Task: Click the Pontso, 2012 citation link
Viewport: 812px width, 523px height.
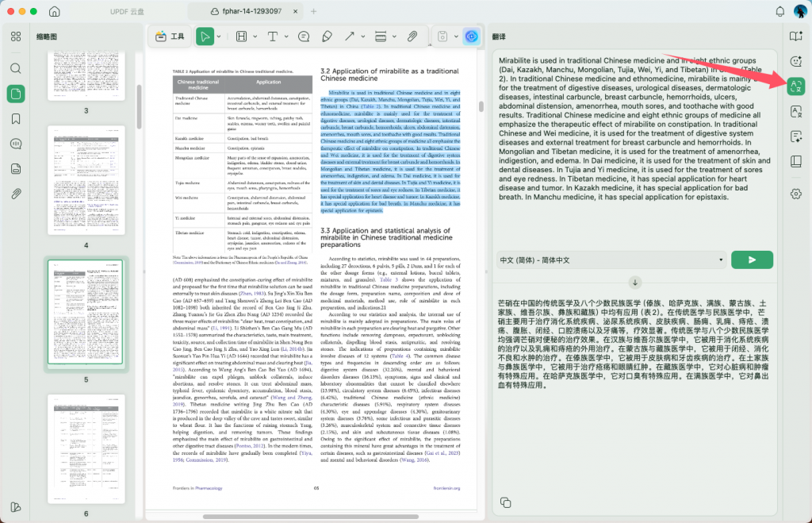Action: click(251, 446)
